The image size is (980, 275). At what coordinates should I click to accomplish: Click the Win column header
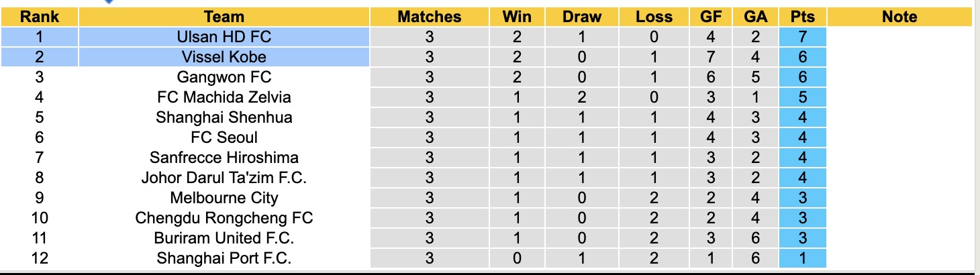pyautogui.click(x=517, y=17)
